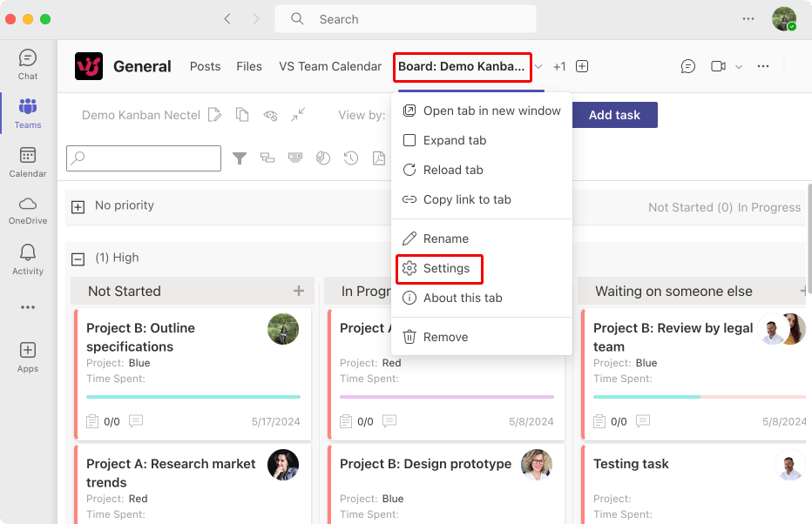Click the teal progress bar on Outline specifications
Screen dimensions: 812x524
193,397
